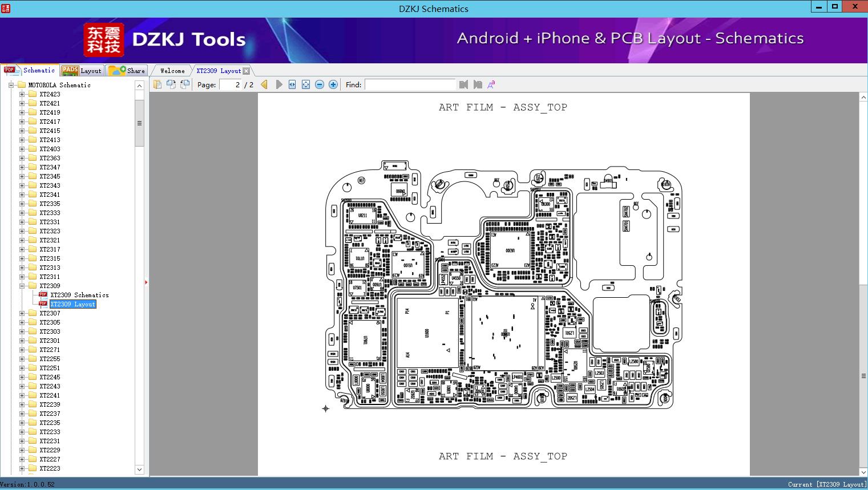
Task: Select the XT2335 folder
Action: (x=50, y=204)
